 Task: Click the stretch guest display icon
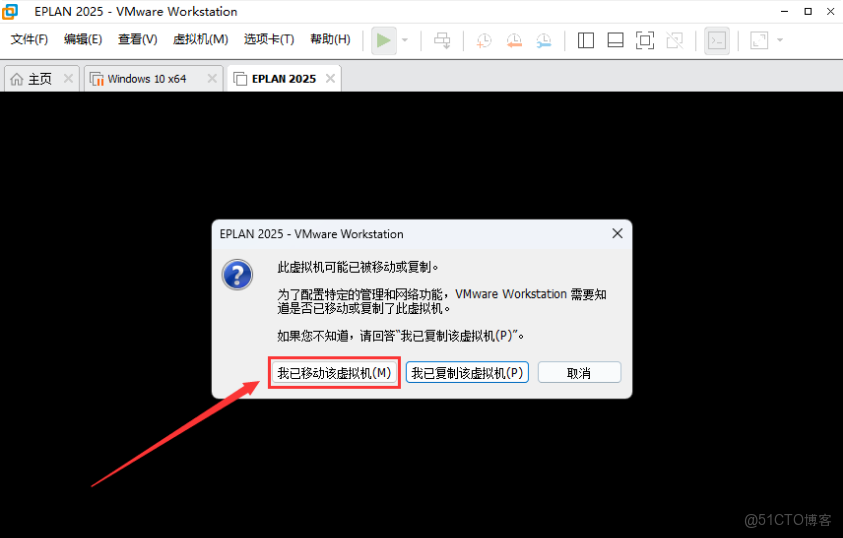coord(759,40)
